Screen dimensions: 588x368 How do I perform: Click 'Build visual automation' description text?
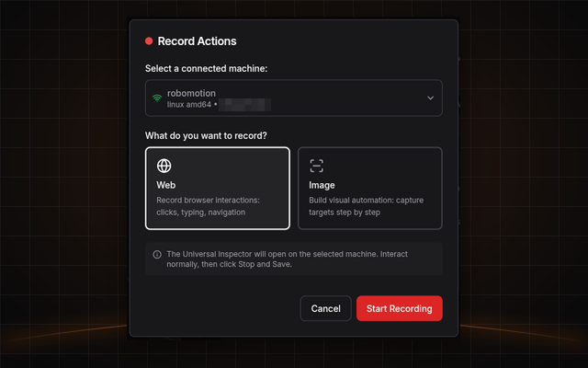click(x=366, y=206)
